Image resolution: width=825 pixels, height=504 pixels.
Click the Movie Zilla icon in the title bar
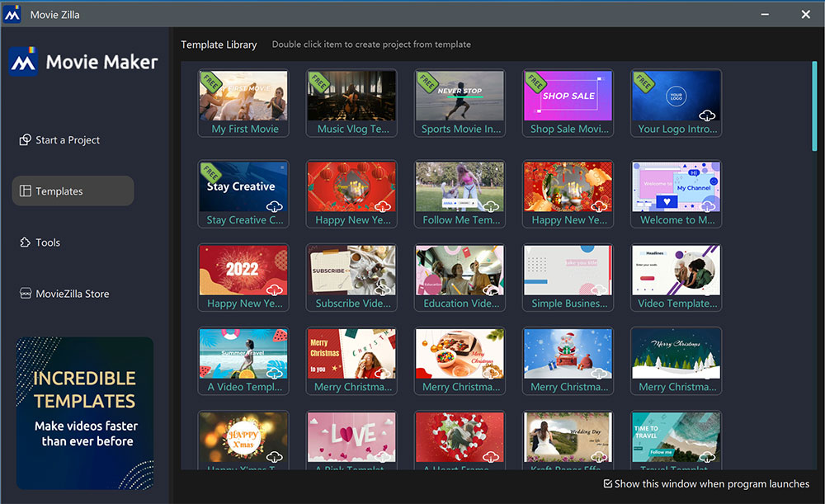tap(12, 13)
